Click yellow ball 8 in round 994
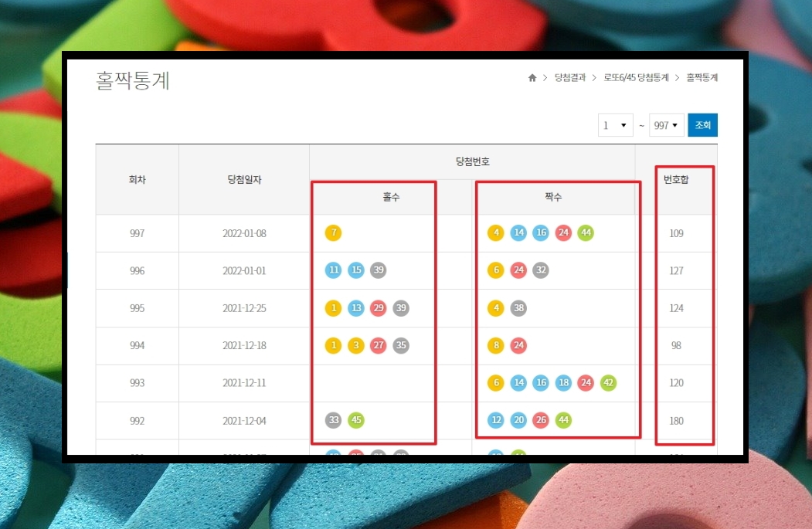Image resolution: width=812 pixels, height=529 pixels. [496, 345]
